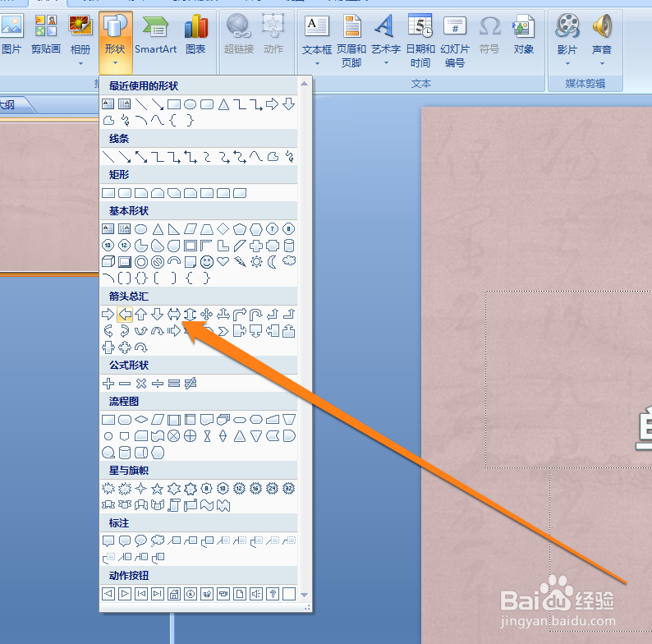
Task: Select the slide thumbnail in left pane
Action: (48, 197)
